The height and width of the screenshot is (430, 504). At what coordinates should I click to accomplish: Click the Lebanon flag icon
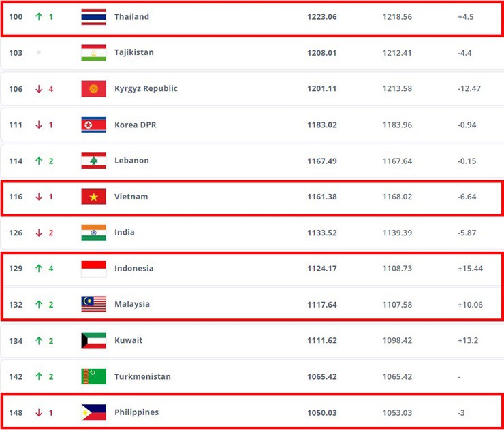pyautogui.click(x=93, y=161)
